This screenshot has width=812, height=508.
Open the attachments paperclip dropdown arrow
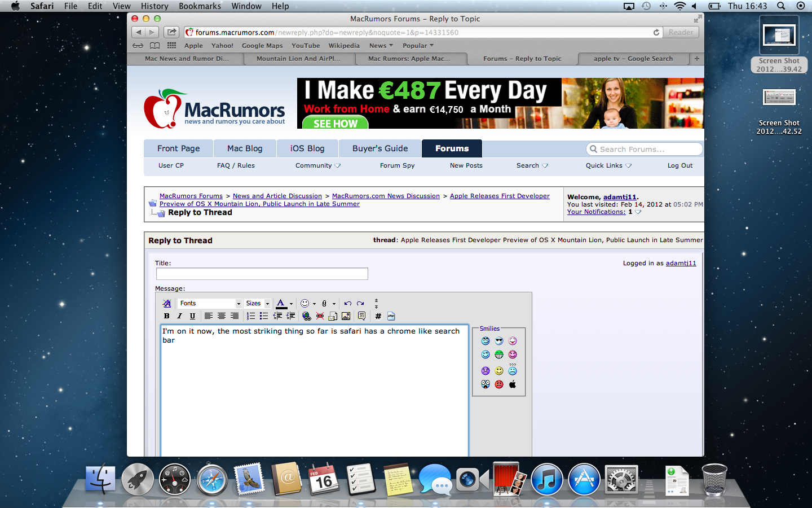(x=334, y=304)
